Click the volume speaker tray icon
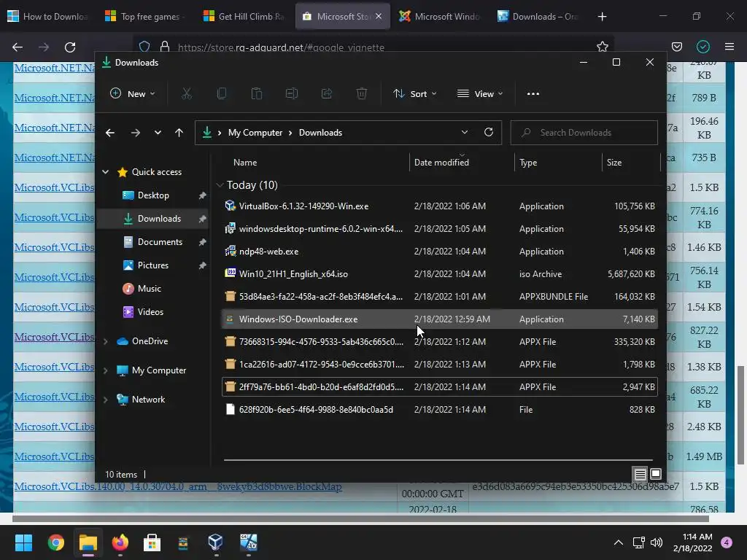The height and width of the screenshot is (560, 747). pyautogui.click(x=657, y=542)
